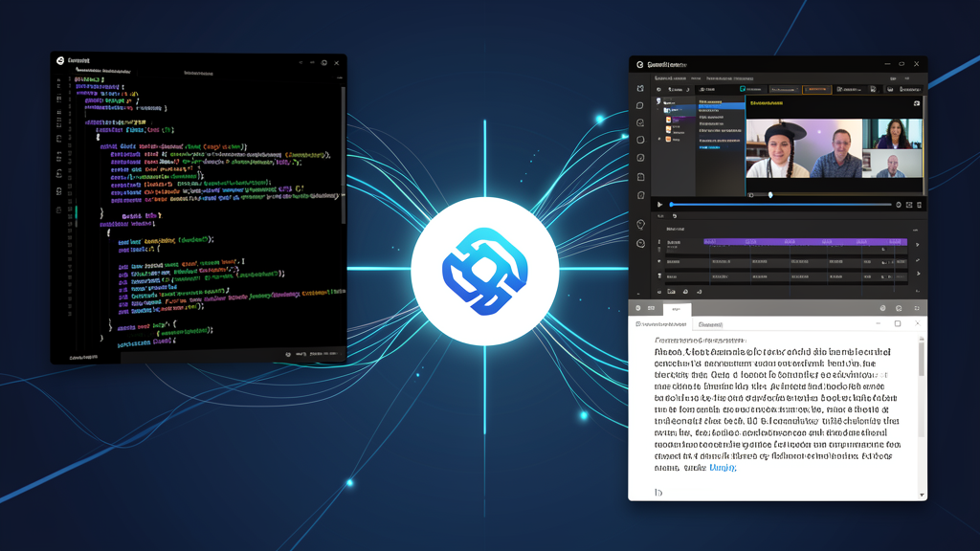Click the code editor's vertical scrollbar
The width and height of the screenshot is (980, 551).
(344, 155)
